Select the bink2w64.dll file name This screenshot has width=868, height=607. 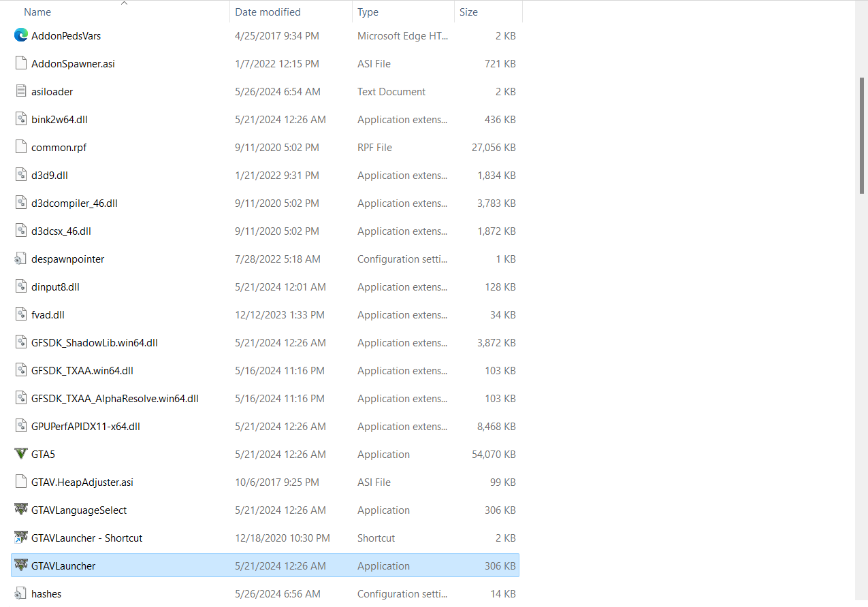[x=59, y=119]
